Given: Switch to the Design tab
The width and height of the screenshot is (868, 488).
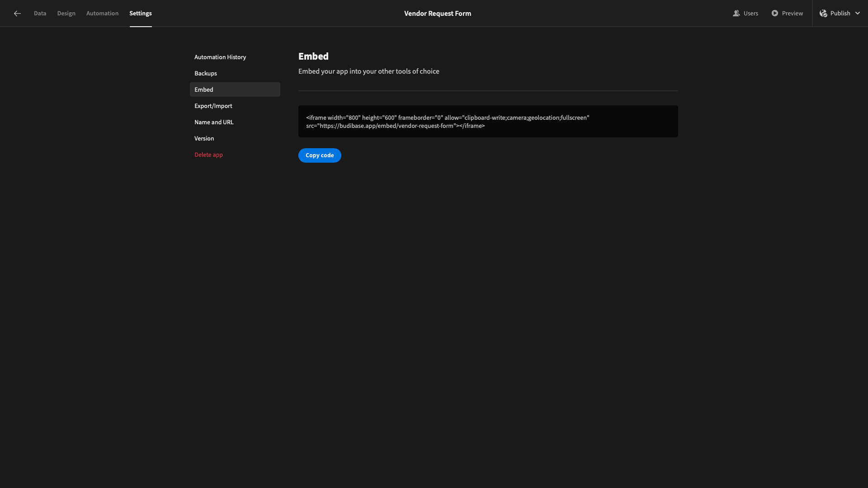Looking at the screenshot, I should (x=66, y=13).
